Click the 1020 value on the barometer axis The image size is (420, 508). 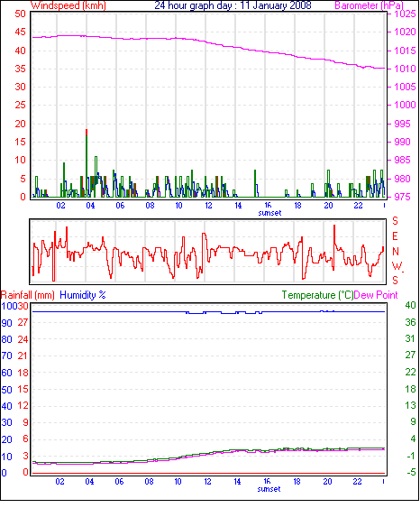click(405, 32)
